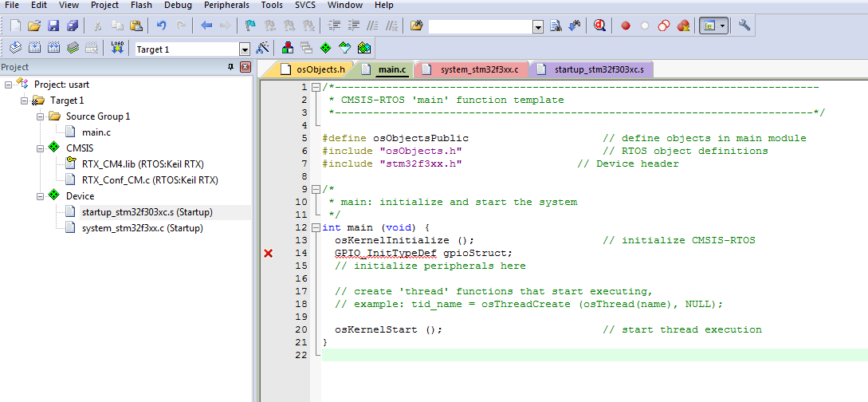
Task: Collapse the Target 1 tree node
Action: pos(25,100)
